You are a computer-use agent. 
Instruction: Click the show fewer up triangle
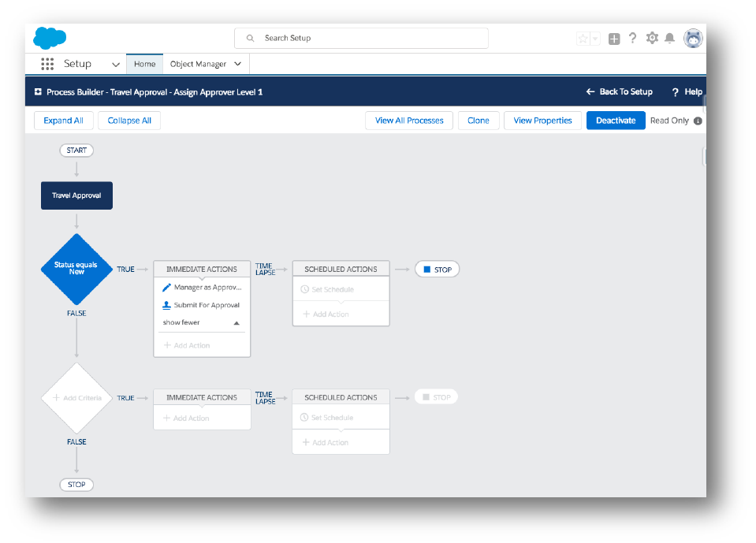click(x=236, y=323)
